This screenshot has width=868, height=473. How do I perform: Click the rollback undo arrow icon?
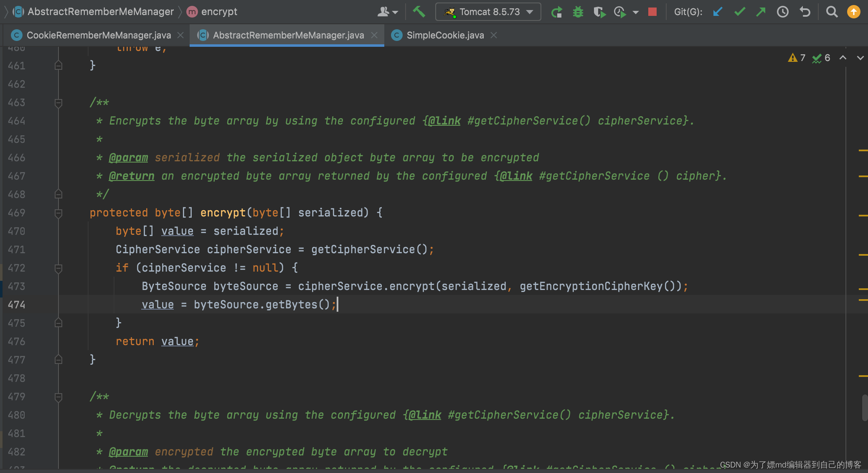pos(805,12)
